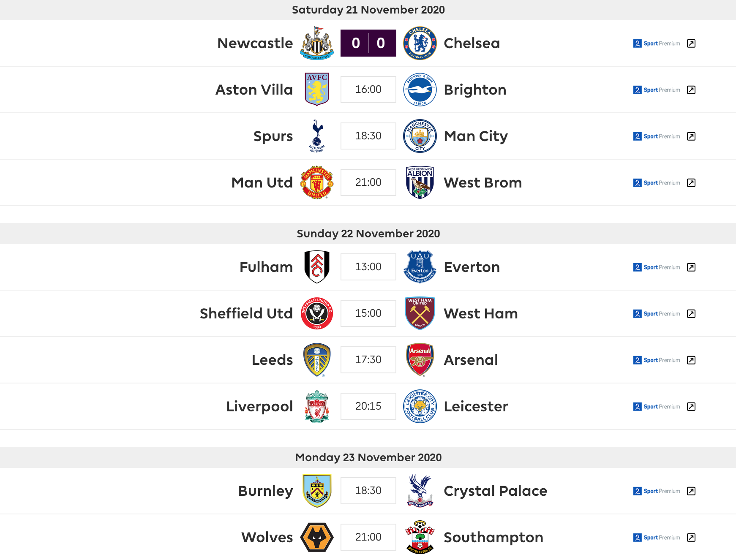736x560 pixels.
Task: Click the West Brom team name
Action: coord(483,182)
